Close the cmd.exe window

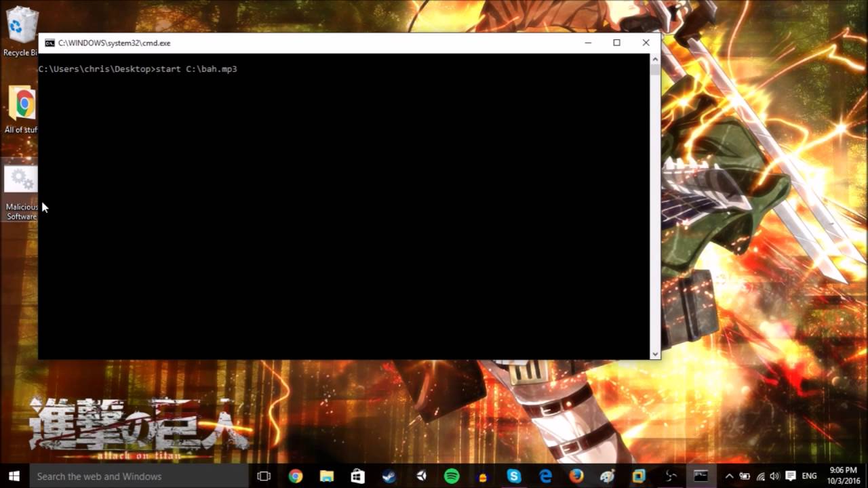(x=646, y=43)
